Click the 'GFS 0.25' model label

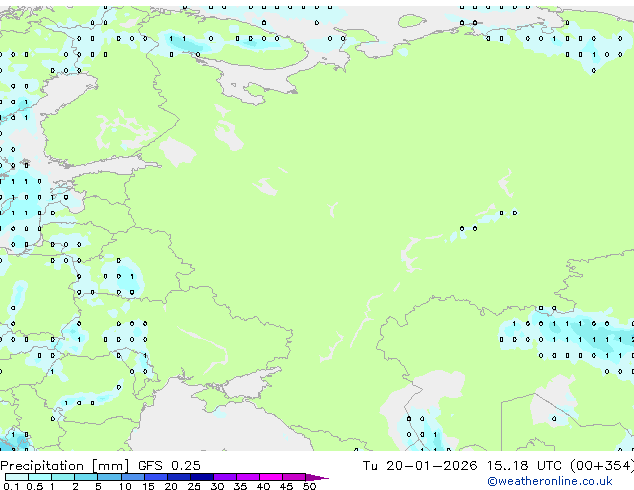169,466
